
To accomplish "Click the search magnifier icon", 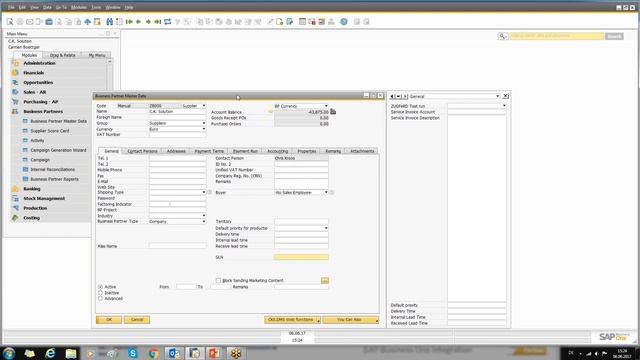I will tap(502, 36).
